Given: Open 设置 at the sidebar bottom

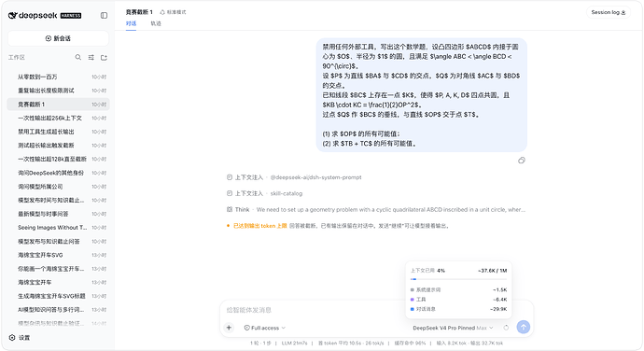Looking at the screenshot, I should (x=20, y=337).
